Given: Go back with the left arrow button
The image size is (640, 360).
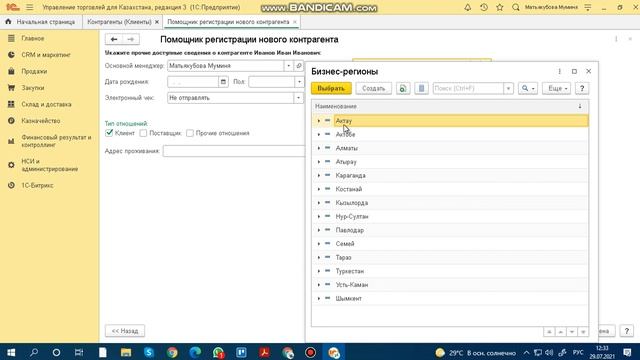Looking at the screenshot, I should tap(114, 39).
